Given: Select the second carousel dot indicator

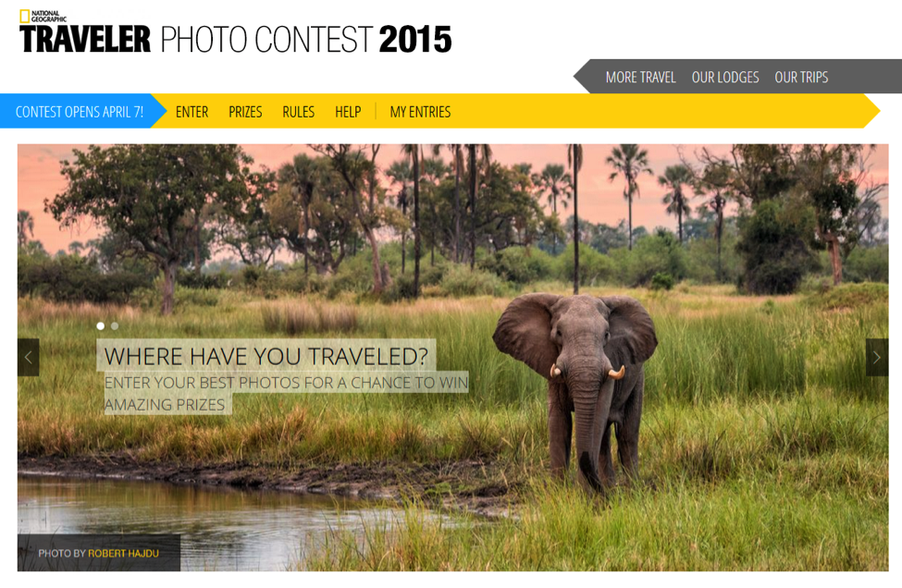Looking at the screenshot, I should [115, 326].
